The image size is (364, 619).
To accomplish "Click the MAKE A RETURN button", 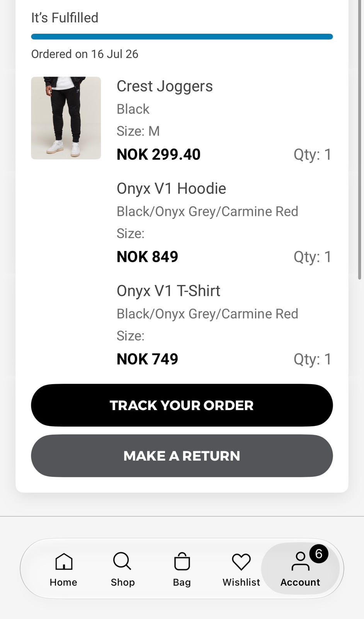I will (x=182, y=456).
